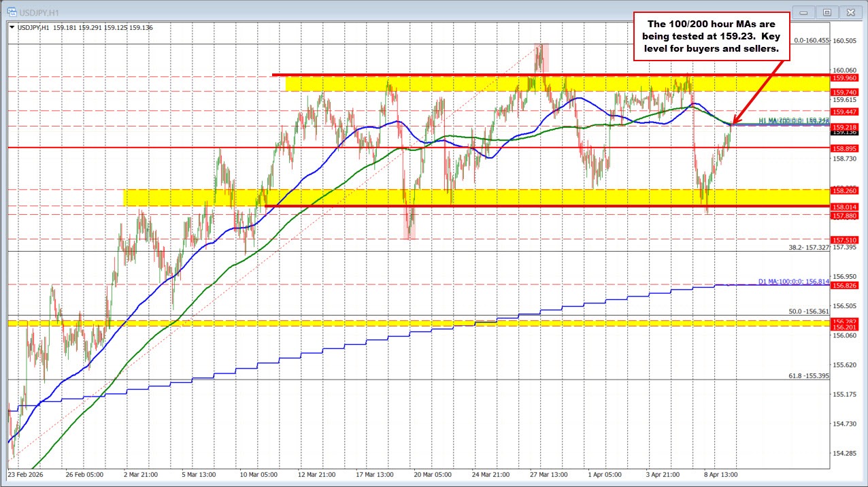Click the current price tag 159.136
868x487 pixels.
[844, 133]
